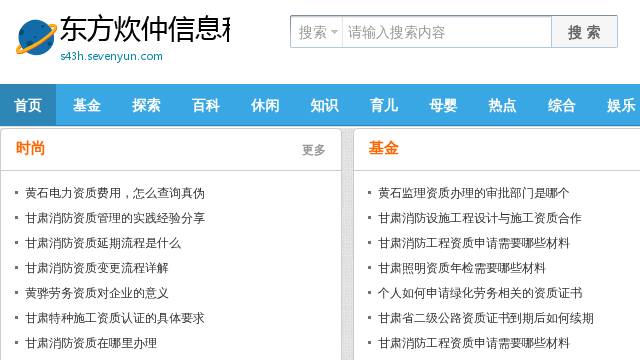640x360 pixels.
Task: Open article 甘肃消防资质延期流程是什么
Action: [x=103, y=243]
